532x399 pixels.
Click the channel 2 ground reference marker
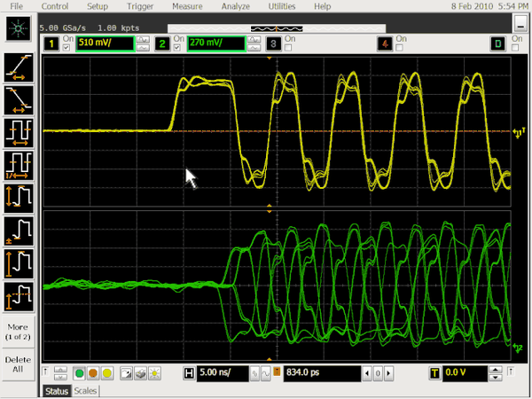518,348
